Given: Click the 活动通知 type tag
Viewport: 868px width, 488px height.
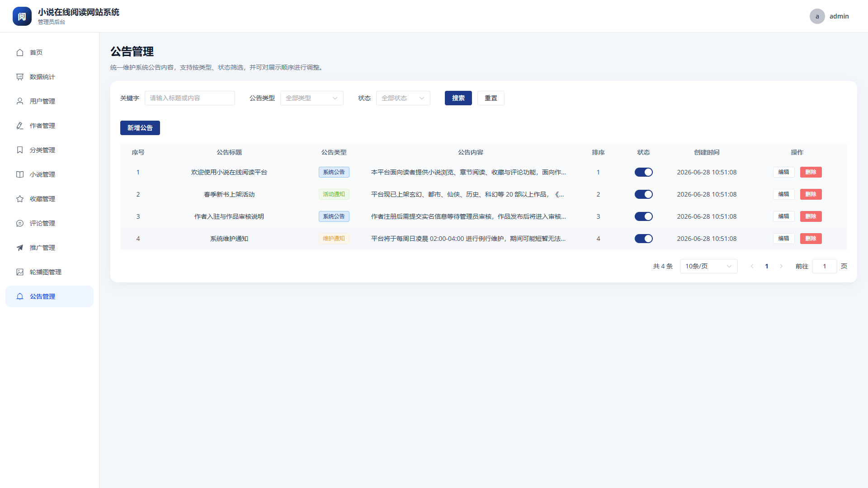Looking at the screenshot, I should [334, 194].
